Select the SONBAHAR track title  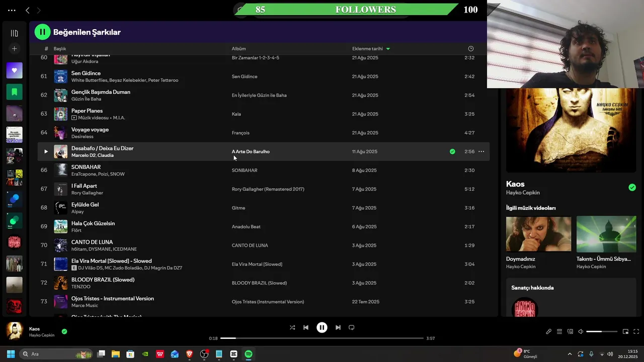(x=86, y=167)
